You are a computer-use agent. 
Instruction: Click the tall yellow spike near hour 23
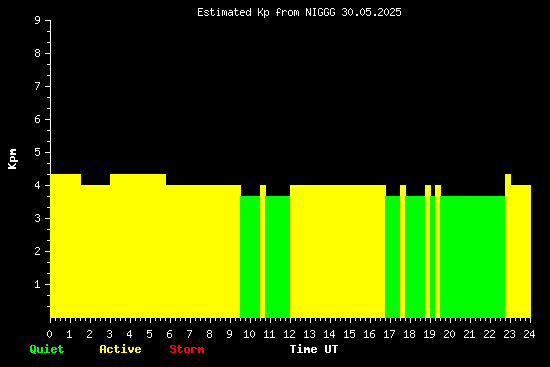point(508,246)
